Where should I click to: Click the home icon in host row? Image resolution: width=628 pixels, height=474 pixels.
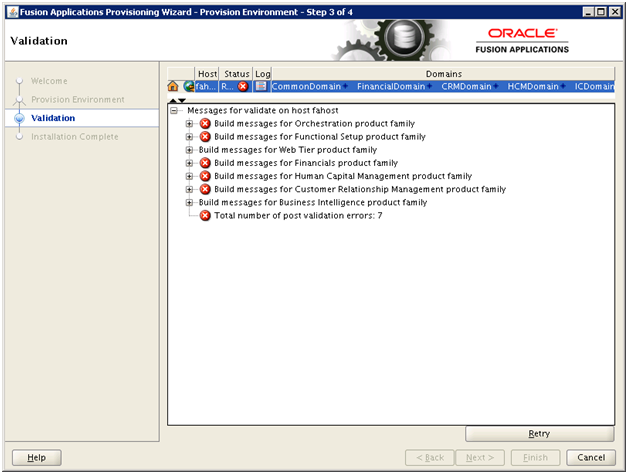[x=173, y=86]
